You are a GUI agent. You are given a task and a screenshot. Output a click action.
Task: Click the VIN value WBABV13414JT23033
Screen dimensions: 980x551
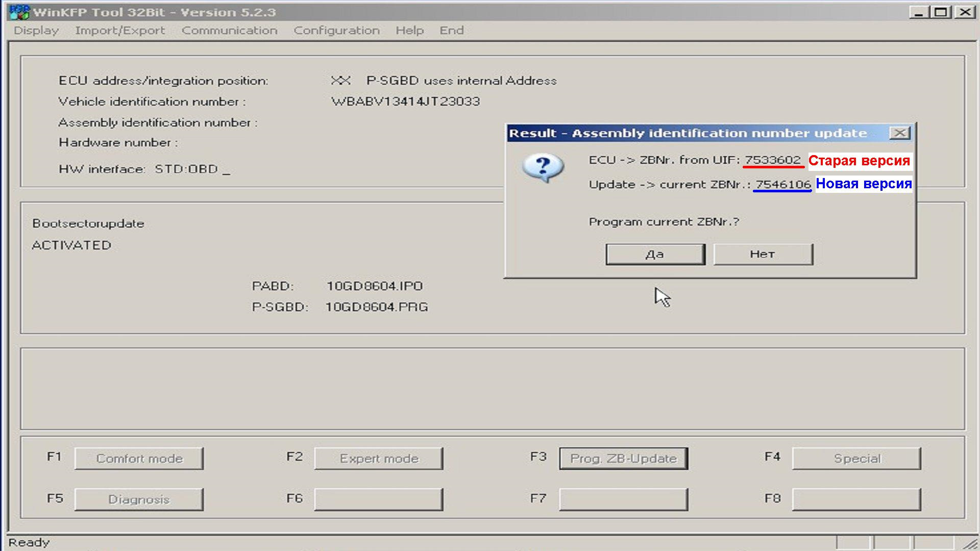click(406, 102)
